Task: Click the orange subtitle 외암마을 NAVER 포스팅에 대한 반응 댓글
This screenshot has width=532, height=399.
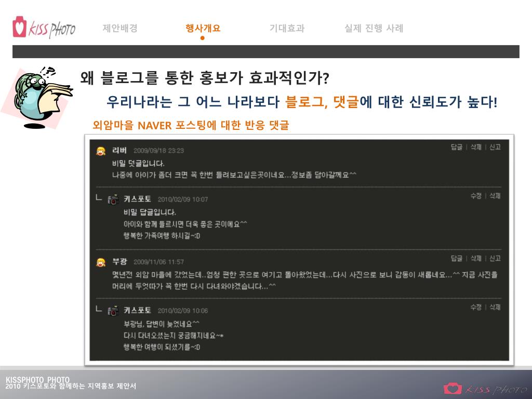Action: point(191,125)
